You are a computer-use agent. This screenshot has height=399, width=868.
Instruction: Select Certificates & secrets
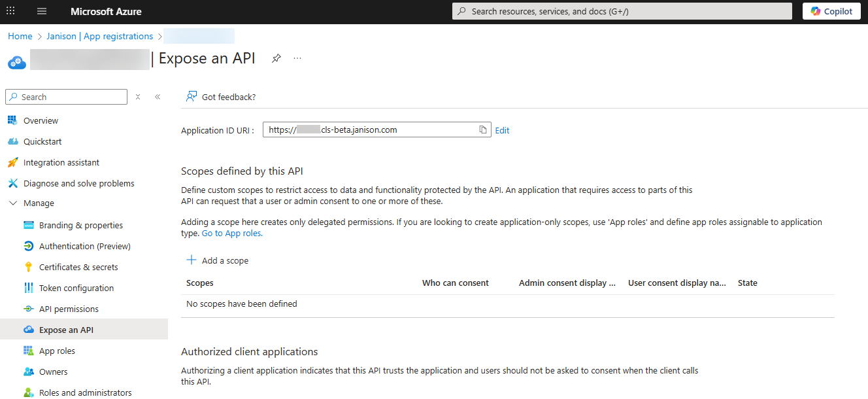[x=78, y=268]
